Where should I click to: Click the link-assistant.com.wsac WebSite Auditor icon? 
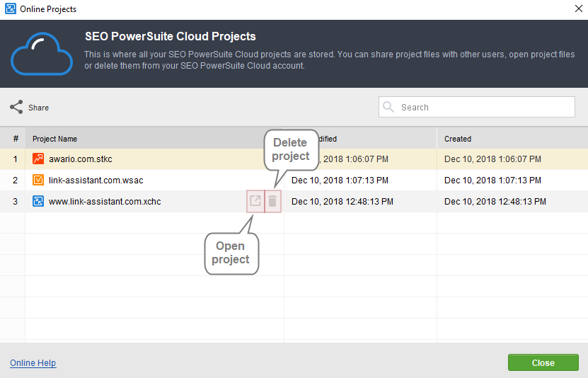point(38,180)
